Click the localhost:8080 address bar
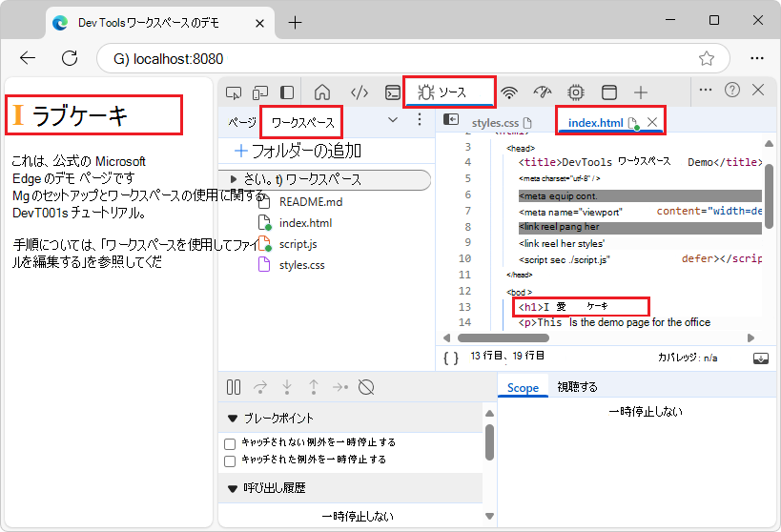The image size is (781, 532). 412,59
